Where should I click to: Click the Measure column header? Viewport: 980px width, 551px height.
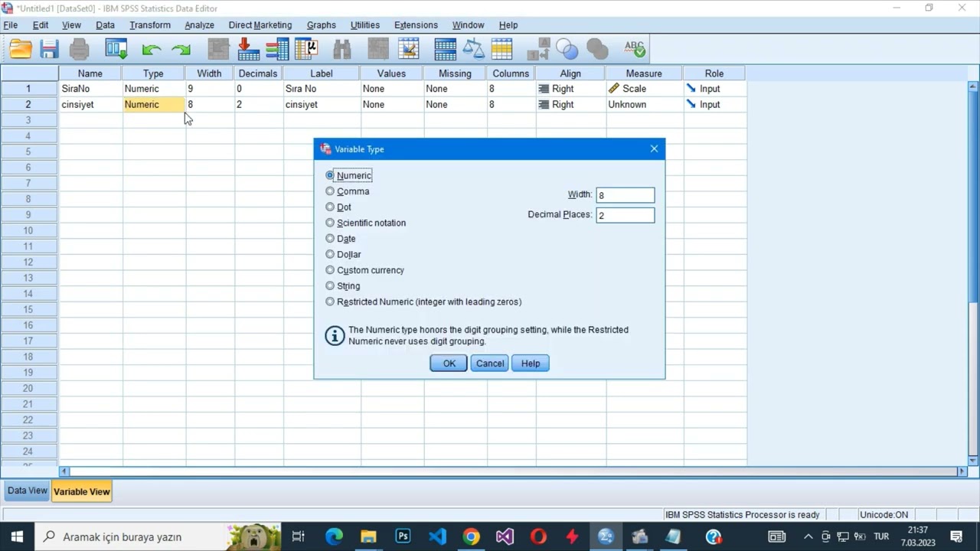644,73
